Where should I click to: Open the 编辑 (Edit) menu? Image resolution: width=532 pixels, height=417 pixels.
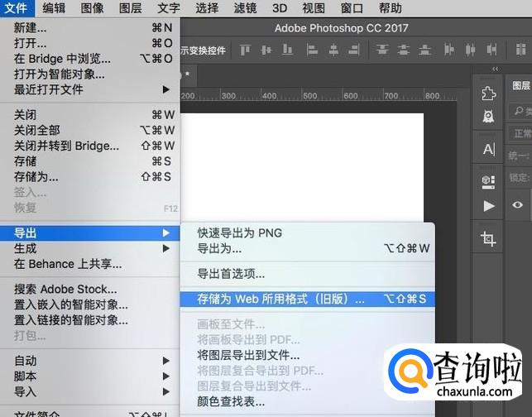click(54, 7)
